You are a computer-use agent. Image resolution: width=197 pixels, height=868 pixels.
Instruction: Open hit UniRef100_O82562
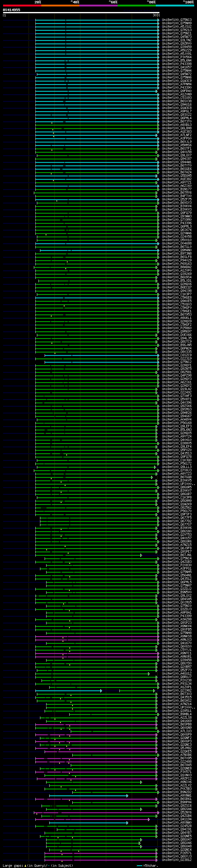pos(176,507)
